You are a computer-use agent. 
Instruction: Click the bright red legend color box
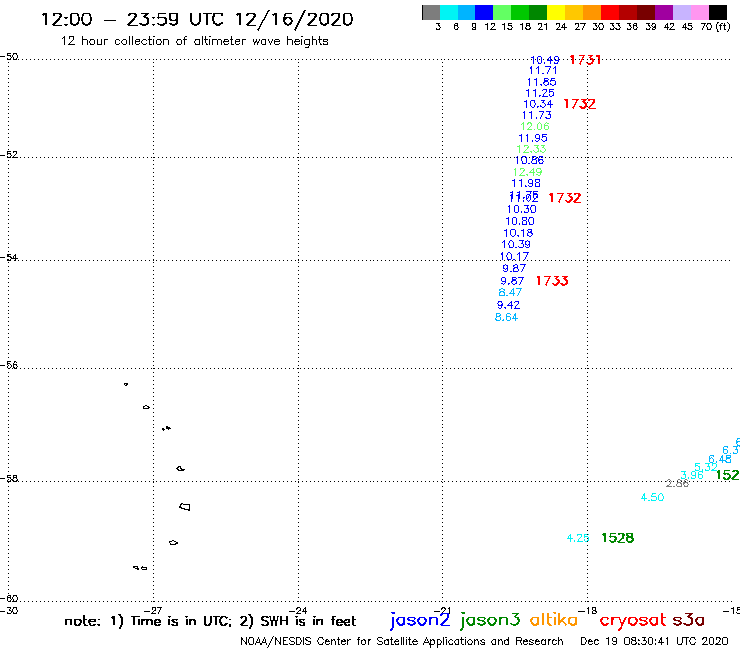point(610,12)
